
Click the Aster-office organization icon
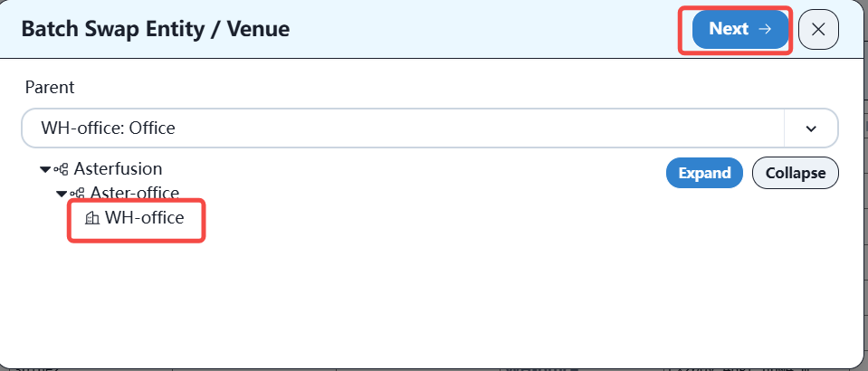78,193
